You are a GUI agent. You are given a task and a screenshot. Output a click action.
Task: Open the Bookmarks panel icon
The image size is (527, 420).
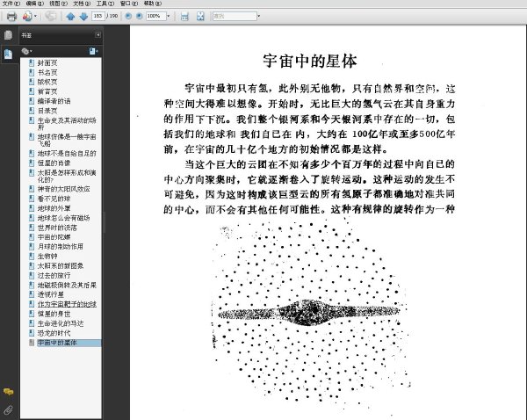(8, 54)
